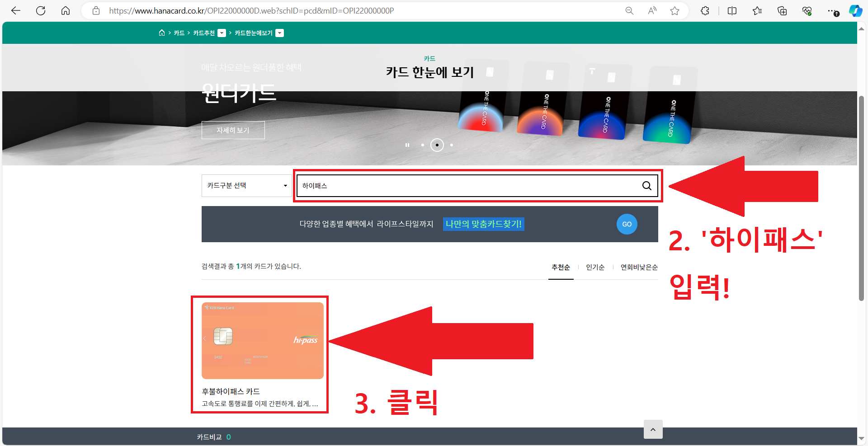Toggle the split screen icon
This screenshot has height=446, width=868.
[732, 11]
